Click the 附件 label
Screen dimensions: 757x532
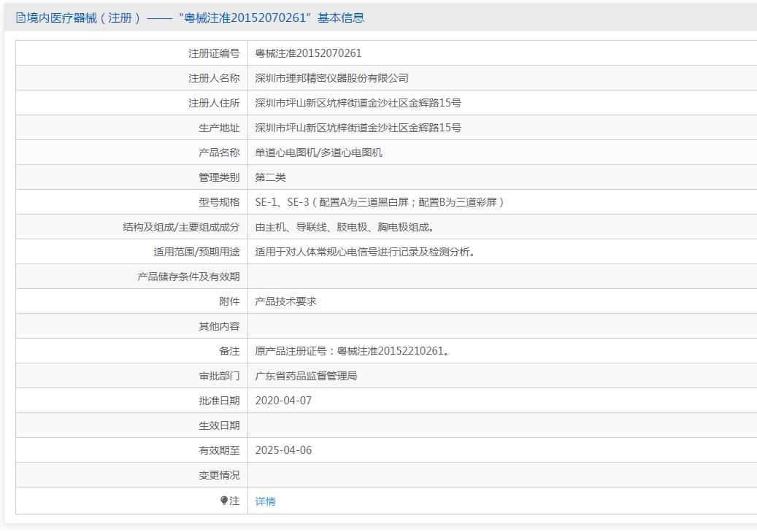(x=229, y=301)
